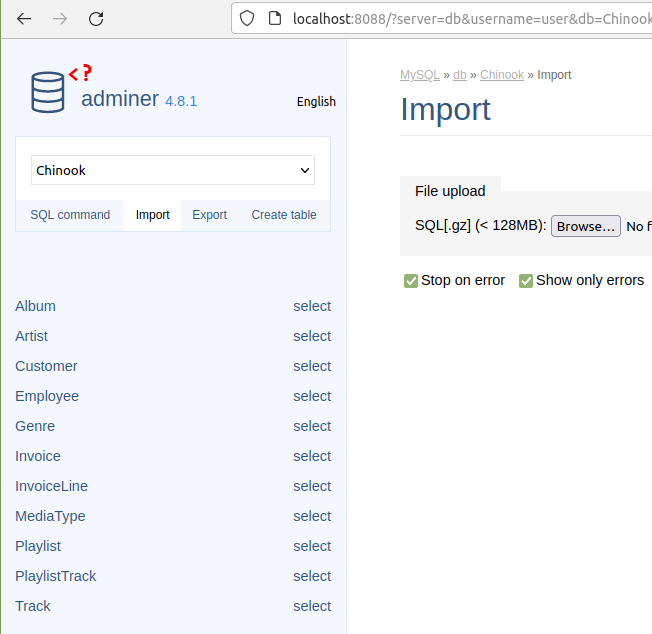Click select next to Artist

click(x=312, y=336)
